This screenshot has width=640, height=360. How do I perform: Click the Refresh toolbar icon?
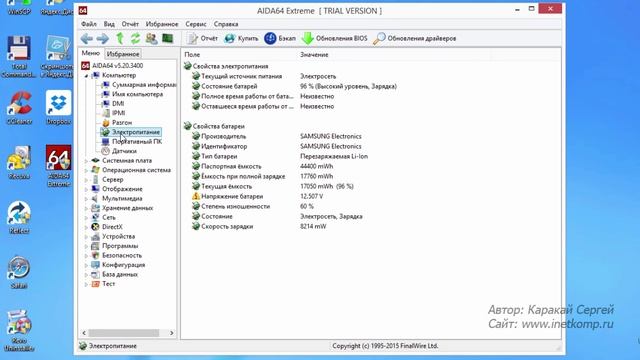(x=135, y=38)
